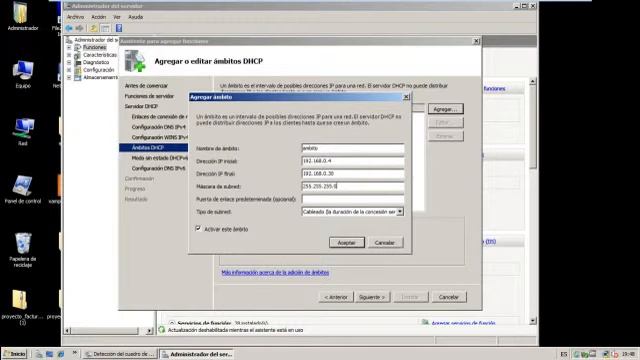640x360 pixels.
Task: Click left arrow of tree horizontal scrollbar
Action: (x=68, y=331)
